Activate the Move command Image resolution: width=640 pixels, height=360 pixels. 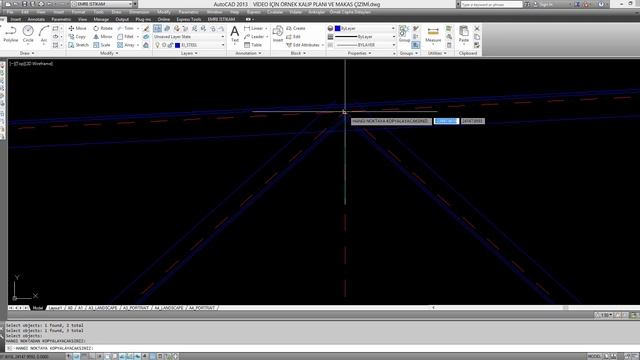pos(78,28)
